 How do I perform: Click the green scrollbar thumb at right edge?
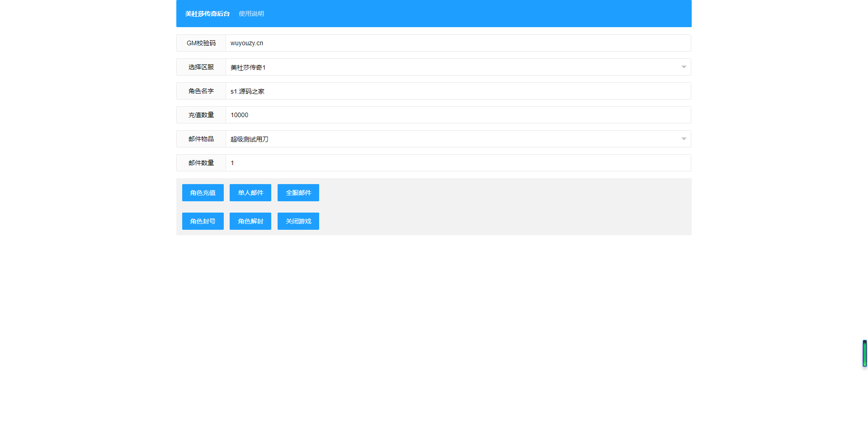coord(864,353)
